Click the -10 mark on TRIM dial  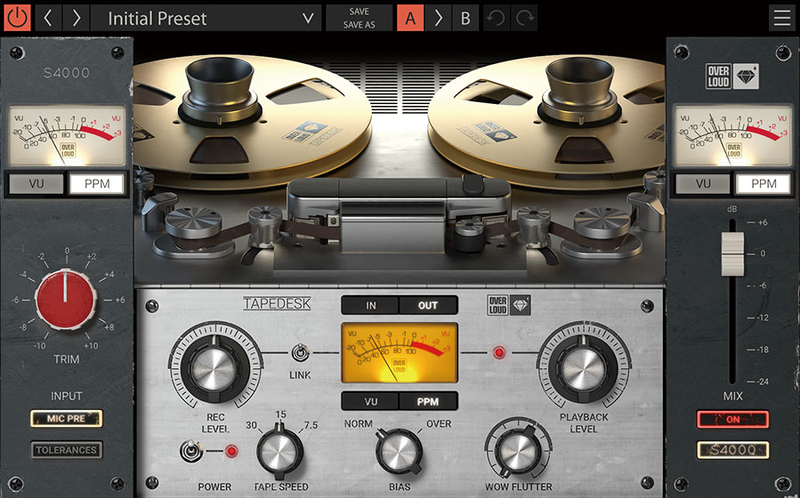click(39, 346)
